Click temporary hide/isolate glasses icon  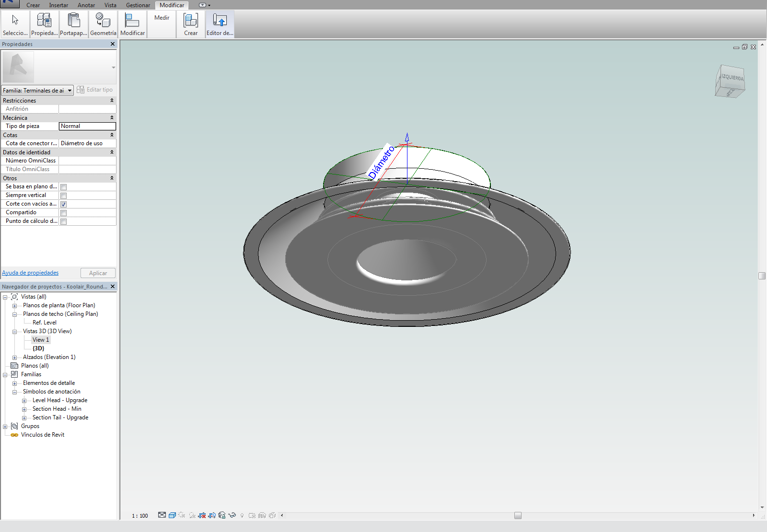pyautogui.click(x=232, y=515)
